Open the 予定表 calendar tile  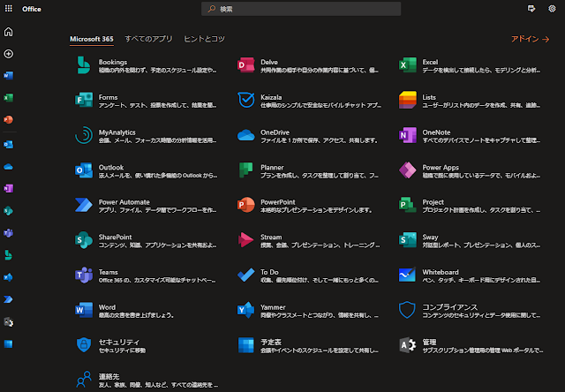click(x=308, y=345)
